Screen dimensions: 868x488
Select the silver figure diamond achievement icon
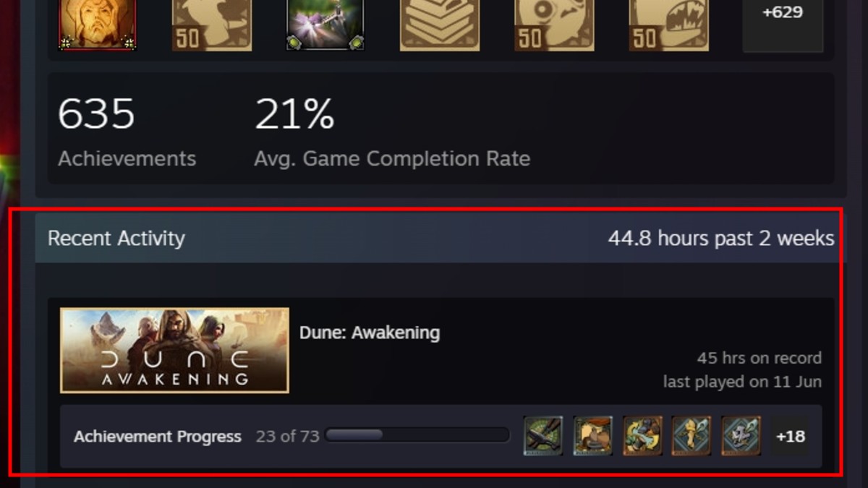point(741,436)
